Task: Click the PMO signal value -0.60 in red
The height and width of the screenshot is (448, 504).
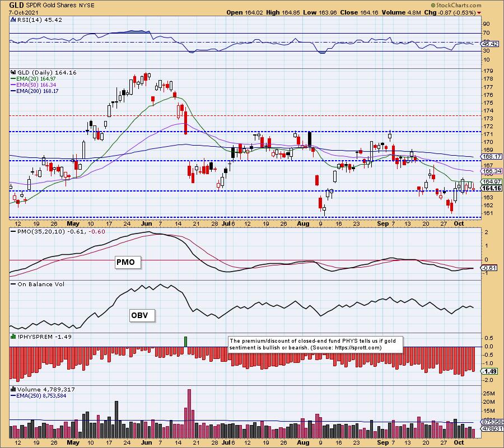Action: [97, 231]
